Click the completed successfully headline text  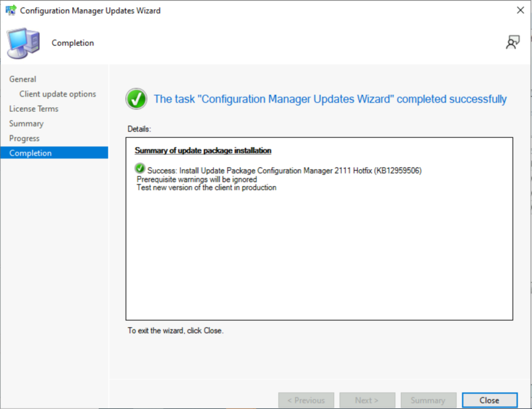tap(330, 99)
